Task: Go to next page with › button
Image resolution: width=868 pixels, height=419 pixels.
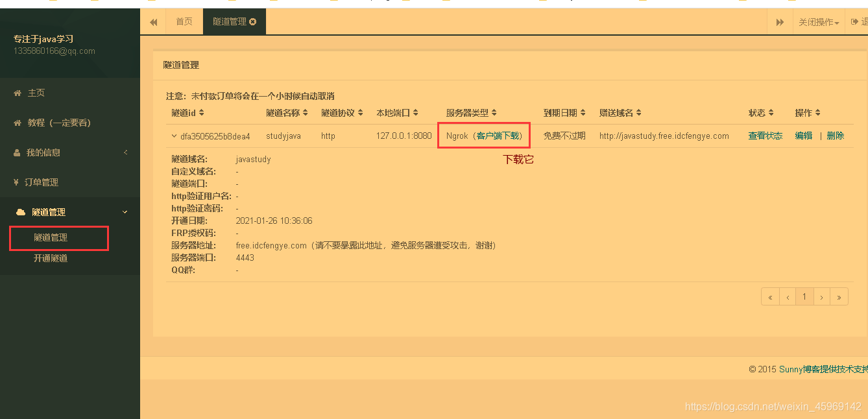Action: [822, 297]
